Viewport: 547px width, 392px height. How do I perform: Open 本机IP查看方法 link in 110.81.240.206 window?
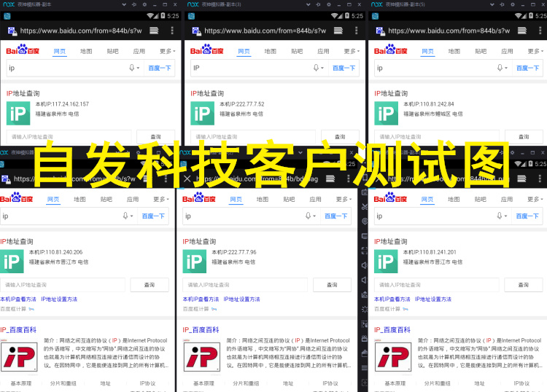pos(18,299)
